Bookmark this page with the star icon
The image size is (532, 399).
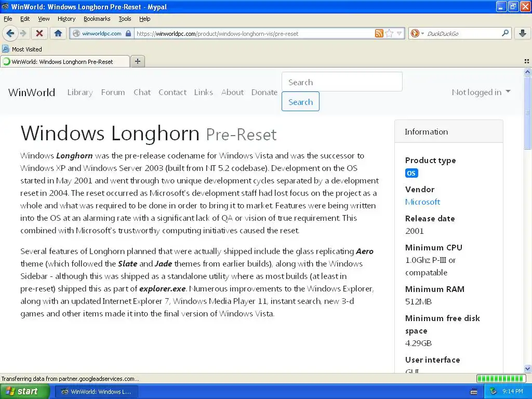[390, 33]
